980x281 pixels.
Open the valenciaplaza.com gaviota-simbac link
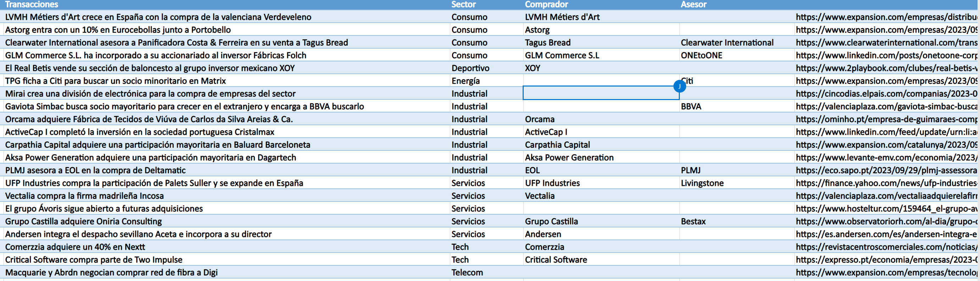tap(887, 106)
